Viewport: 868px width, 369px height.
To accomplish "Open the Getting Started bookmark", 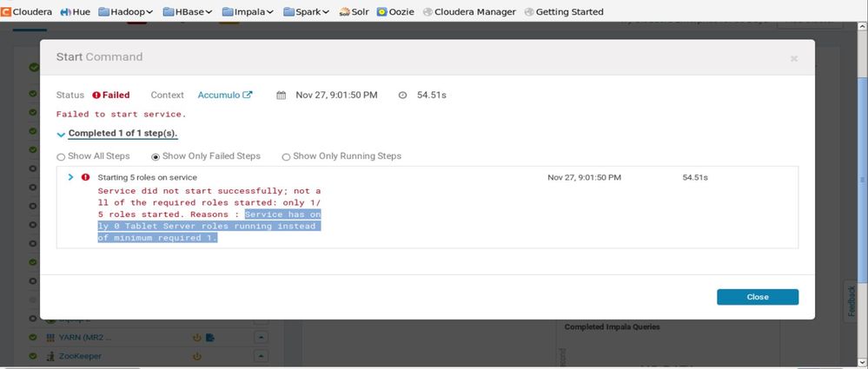I will point(564,11).
